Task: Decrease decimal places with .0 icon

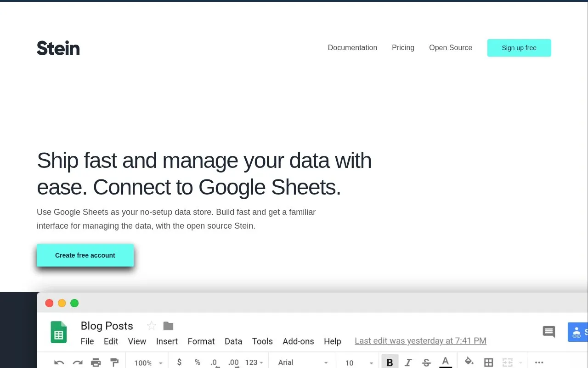Action: (214, 363)
